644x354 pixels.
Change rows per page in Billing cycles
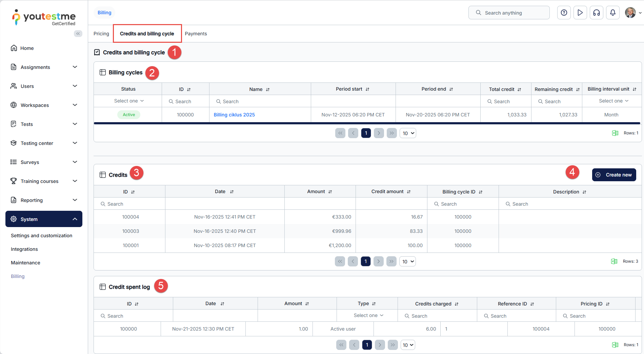(408, 133)
